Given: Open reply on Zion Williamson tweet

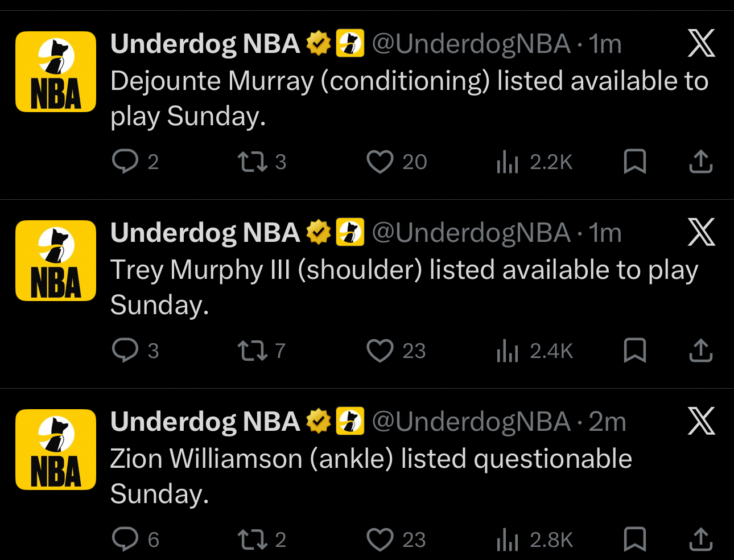Looking at the screenshot, I should pyautogui.click(x=125, y=539).
